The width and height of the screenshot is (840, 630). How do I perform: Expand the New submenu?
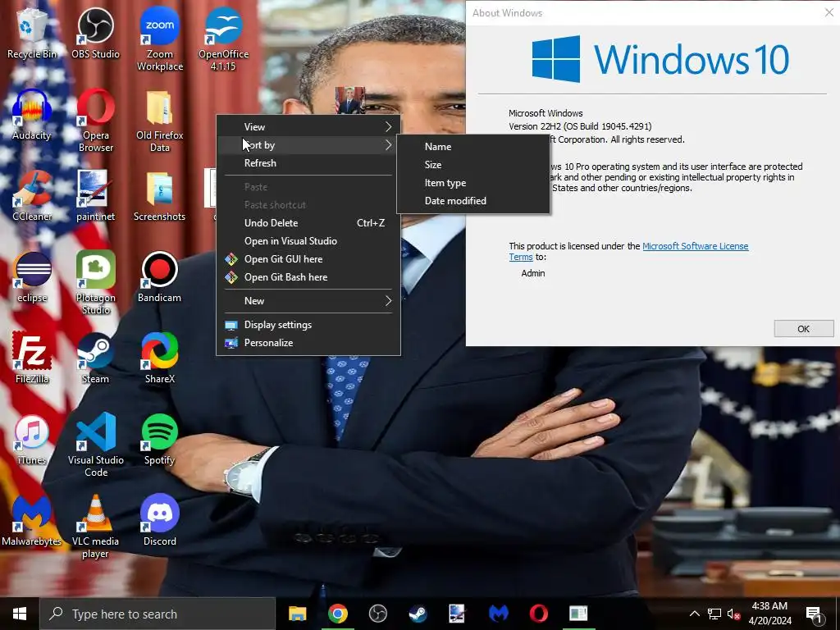(308, 301)
